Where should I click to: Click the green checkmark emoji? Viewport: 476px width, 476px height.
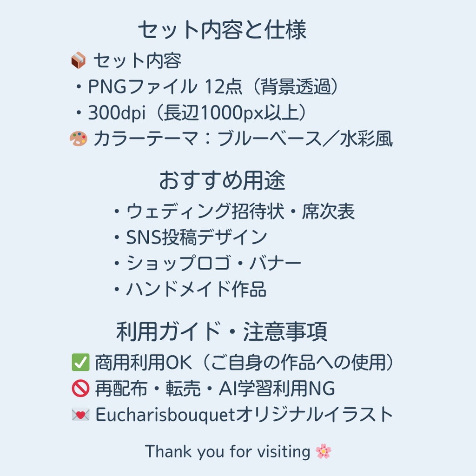[x=80, y=363]
